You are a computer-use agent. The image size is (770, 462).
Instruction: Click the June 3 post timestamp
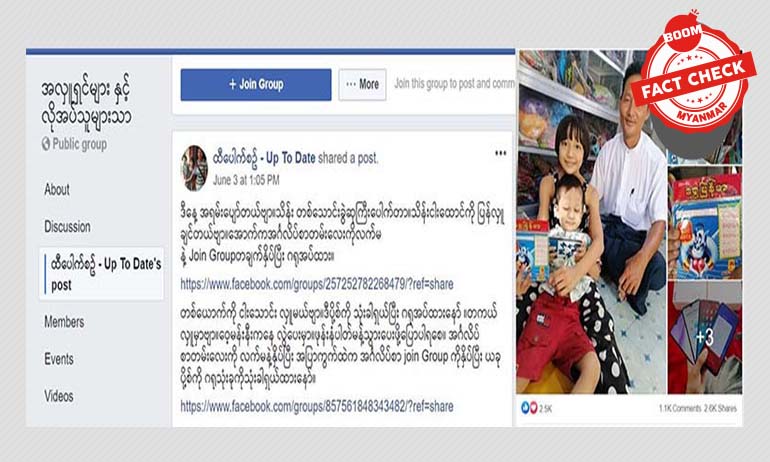(246, 180)
